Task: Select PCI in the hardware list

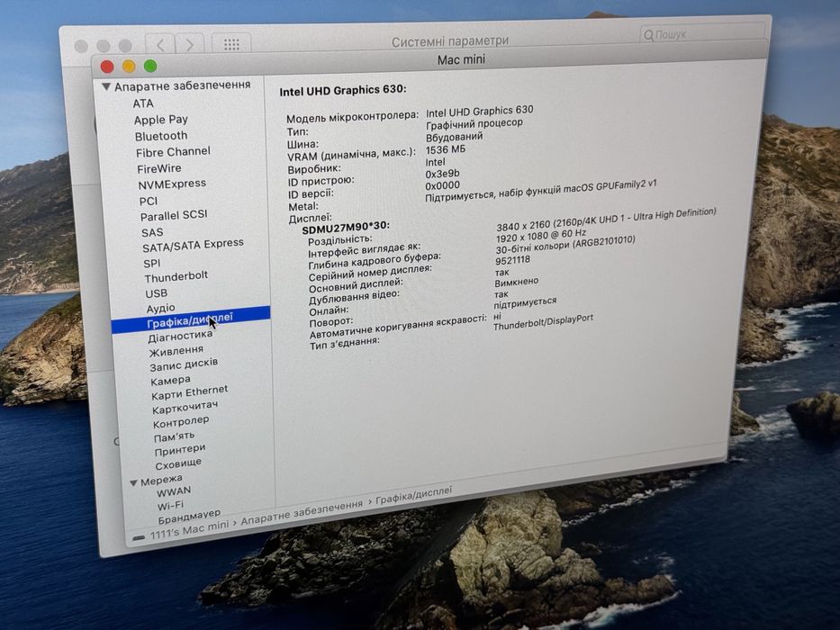Action: tap(149, 201)
